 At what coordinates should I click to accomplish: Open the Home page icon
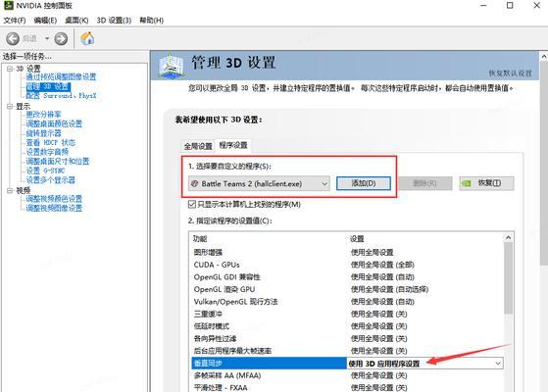87,38
